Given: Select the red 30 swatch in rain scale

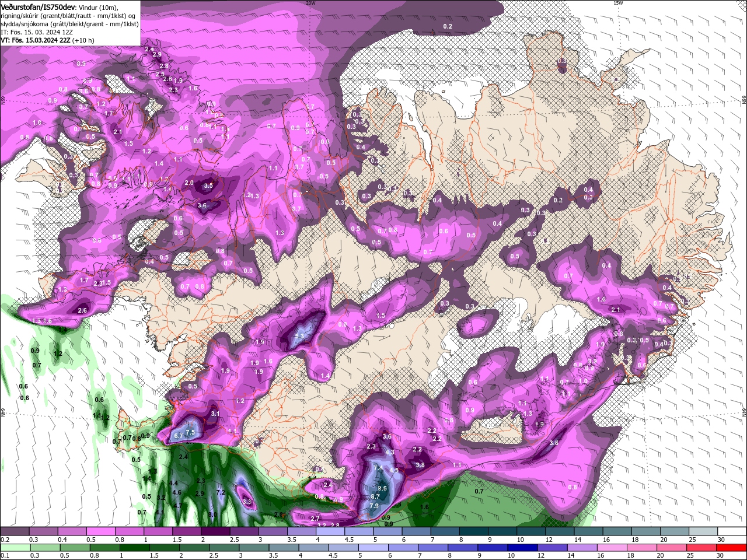Looking at the screenshot, I should tap(732, 548).
